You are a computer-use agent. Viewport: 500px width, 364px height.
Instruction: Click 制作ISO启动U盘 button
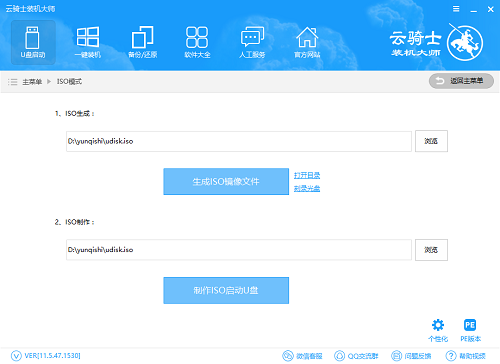tap(226, 290)
